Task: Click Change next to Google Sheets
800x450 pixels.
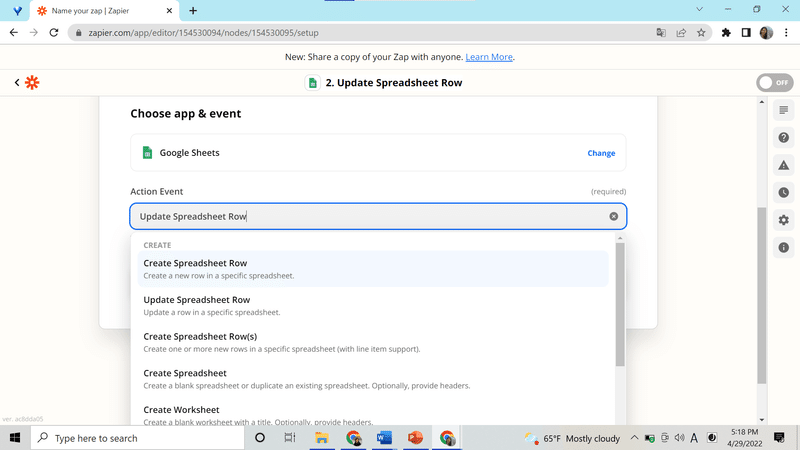Action: [x=601, y=153]
